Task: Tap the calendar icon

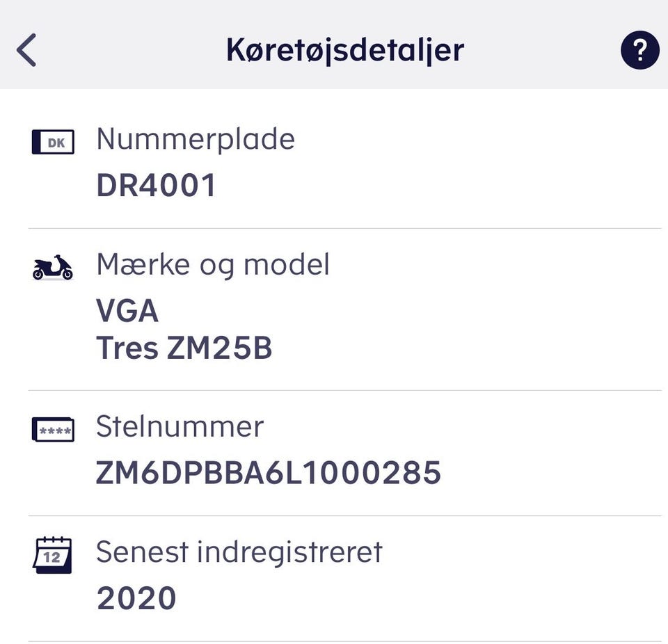Action: pyautogui.click(x=53, y=555)
